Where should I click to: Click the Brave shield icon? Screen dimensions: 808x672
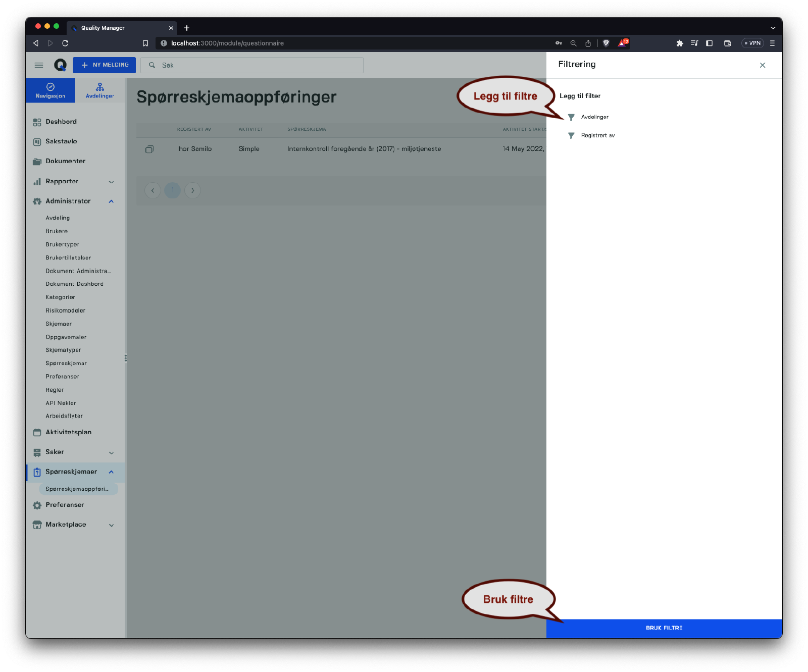click(x=606, y=43)
